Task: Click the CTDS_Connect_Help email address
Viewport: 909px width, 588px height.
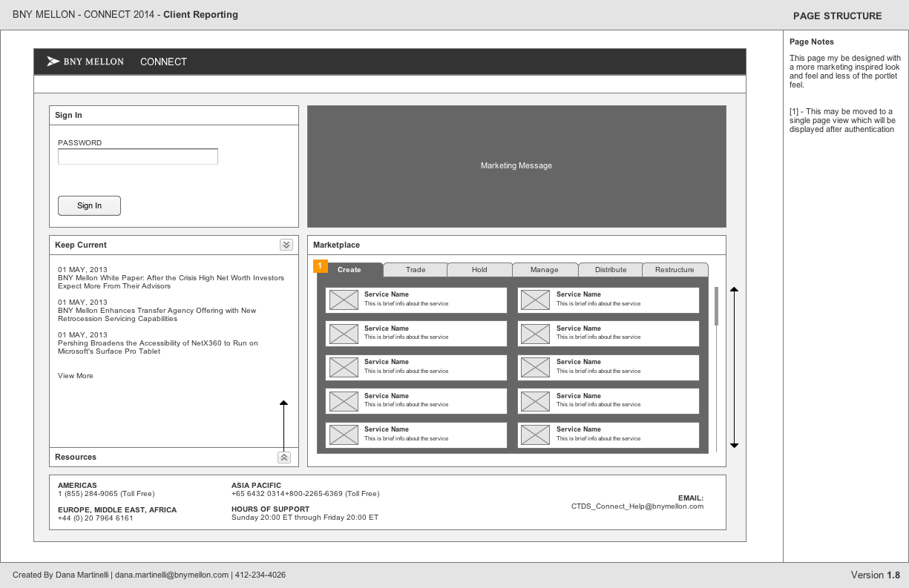Action: [x=637, y=506]
